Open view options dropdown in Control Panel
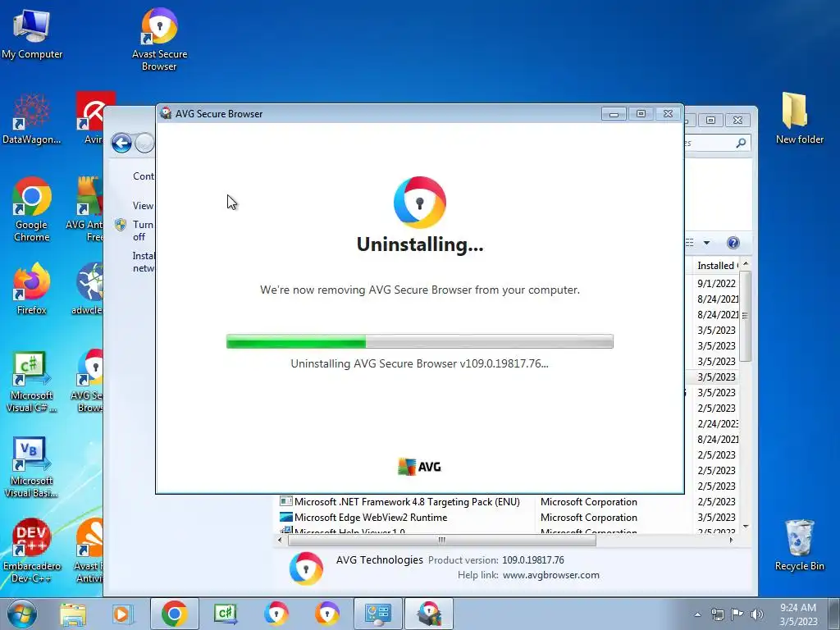 tap(706, 243)
